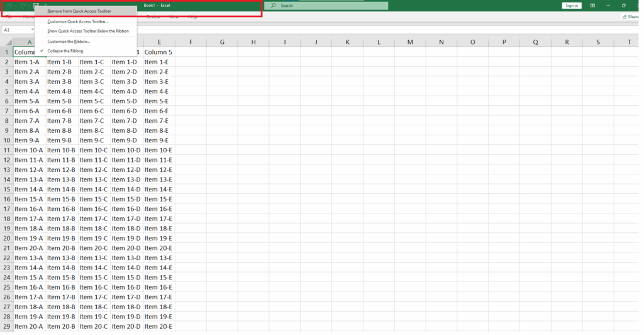The image size is (644, 335).
Task: Select row 1 header
Action: click(6, 52)
